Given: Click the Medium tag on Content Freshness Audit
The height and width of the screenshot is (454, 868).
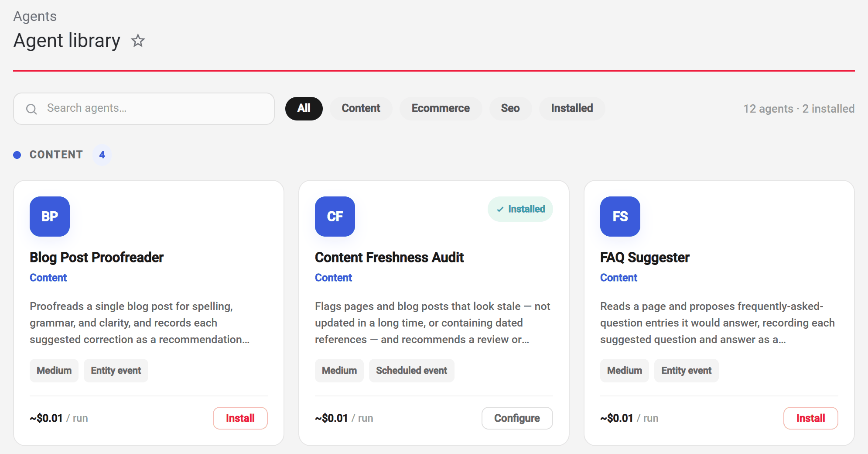Looking at the screenshot, I should [x=339, y=371].
